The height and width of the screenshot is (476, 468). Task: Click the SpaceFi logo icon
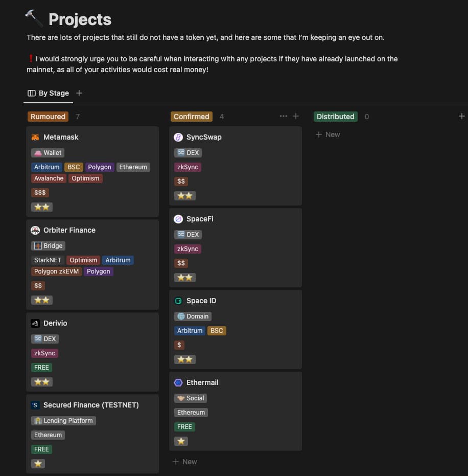pos(178,219)
